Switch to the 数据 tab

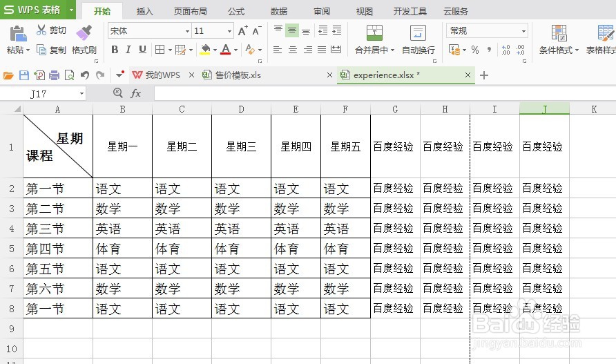point(279,12)
